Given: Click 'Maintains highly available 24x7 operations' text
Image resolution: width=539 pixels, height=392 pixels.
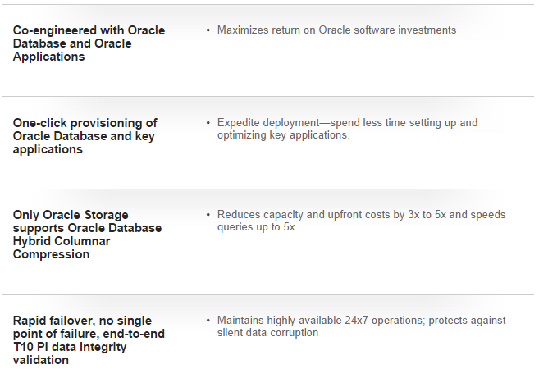Looking at the screenshot, I should [361, 326].
